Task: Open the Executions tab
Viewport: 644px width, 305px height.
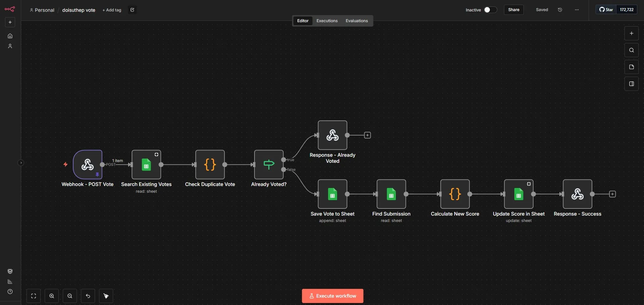Action: (x=327, y=21)
